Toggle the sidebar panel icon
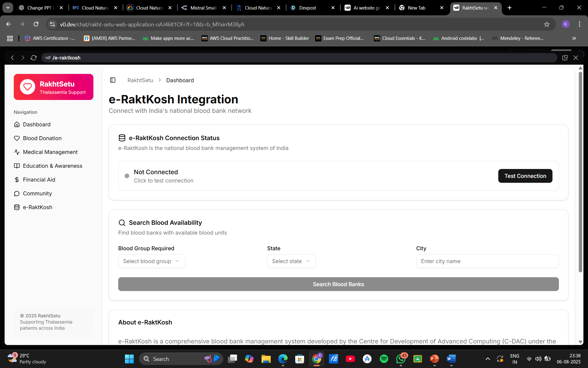588x368 pixels. click(113, 80)
